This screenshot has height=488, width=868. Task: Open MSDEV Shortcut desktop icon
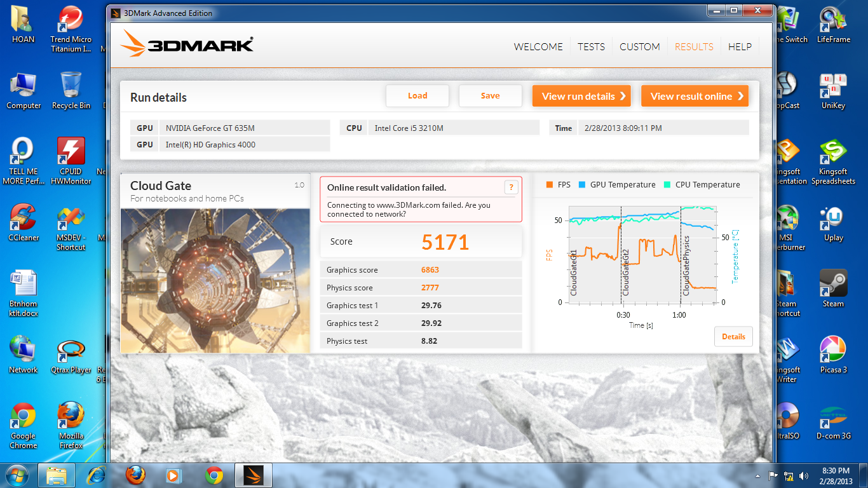point(71,228)
